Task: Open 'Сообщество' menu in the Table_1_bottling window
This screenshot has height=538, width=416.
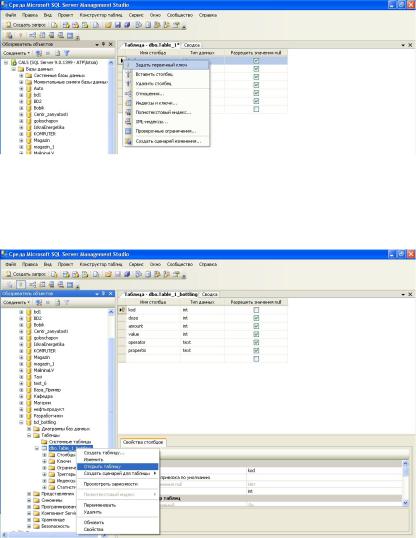Action: [x=180, y=265]
